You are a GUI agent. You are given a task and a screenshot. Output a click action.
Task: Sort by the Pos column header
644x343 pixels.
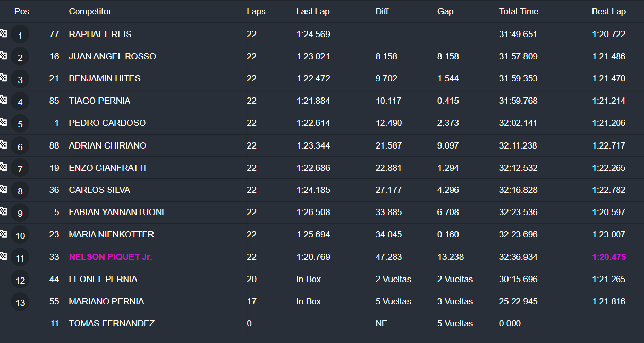pos(22,11)
